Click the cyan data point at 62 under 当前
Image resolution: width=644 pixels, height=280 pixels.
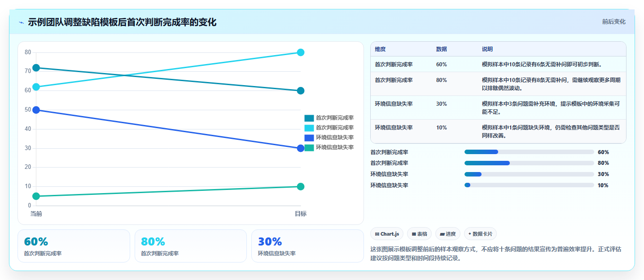[x=36, y=87]
